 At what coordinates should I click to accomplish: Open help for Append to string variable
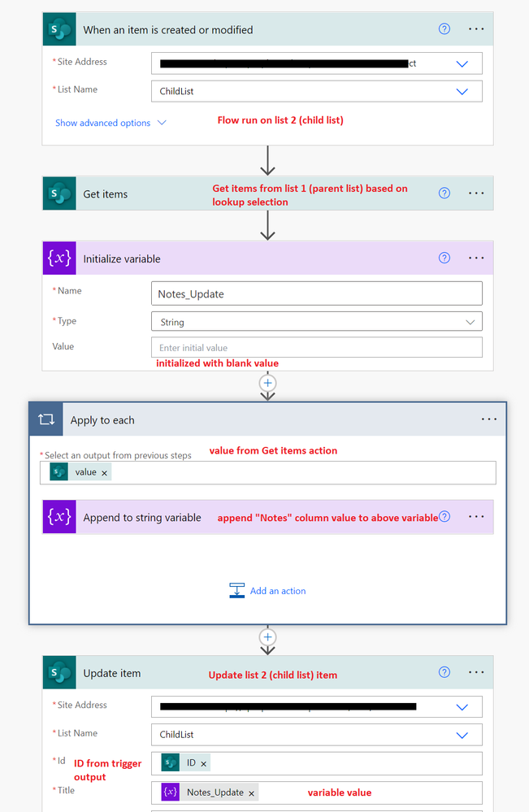tap(444, 516)
